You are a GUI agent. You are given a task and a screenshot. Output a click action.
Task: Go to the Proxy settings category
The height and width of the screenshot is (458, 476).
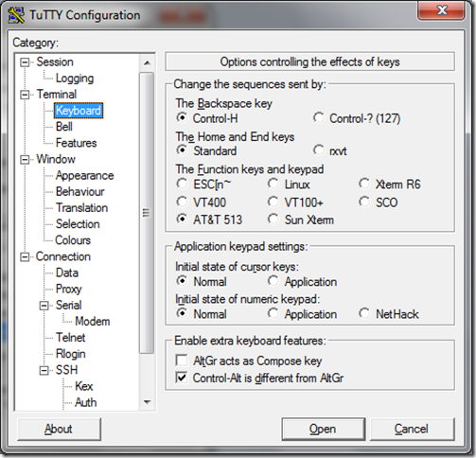click(x=68, y=289)
